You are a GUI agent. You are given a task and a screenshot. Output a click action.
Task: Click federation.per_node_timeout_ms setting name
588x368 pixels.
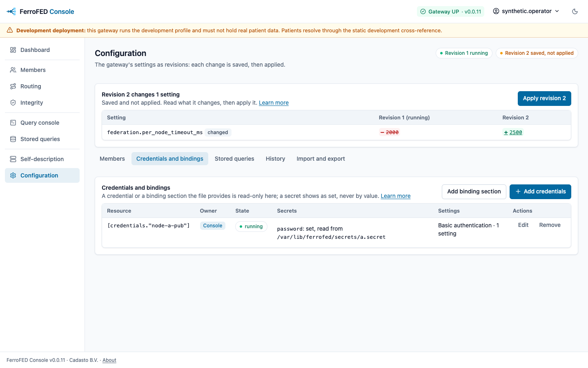point(155,132)
